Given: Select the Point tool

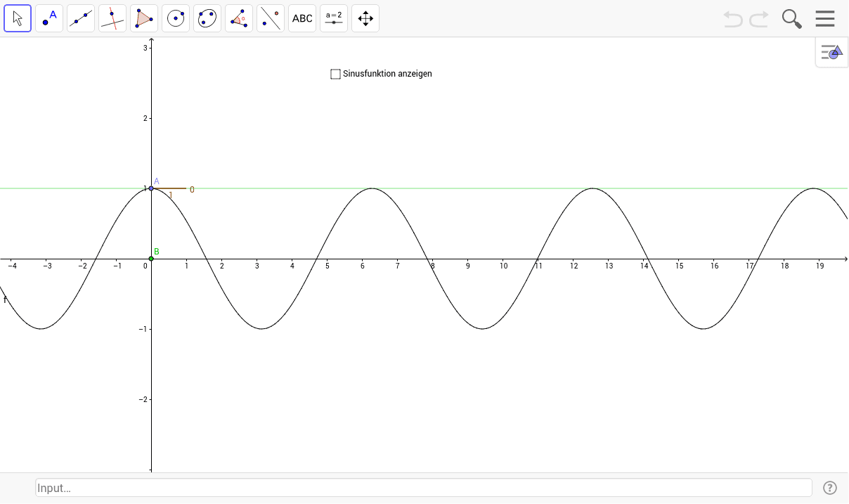Looking at the screenshot, I should [49, 18].
